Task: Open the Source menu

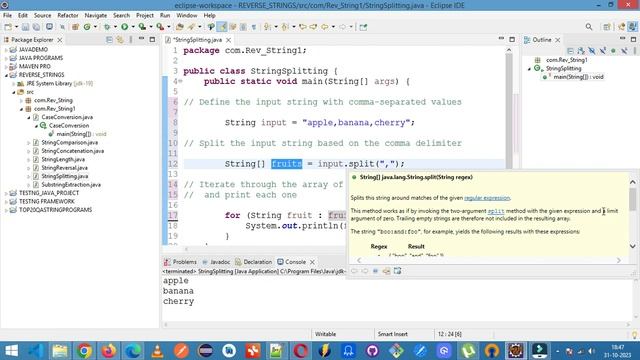Action: click(x=42, y=16)
